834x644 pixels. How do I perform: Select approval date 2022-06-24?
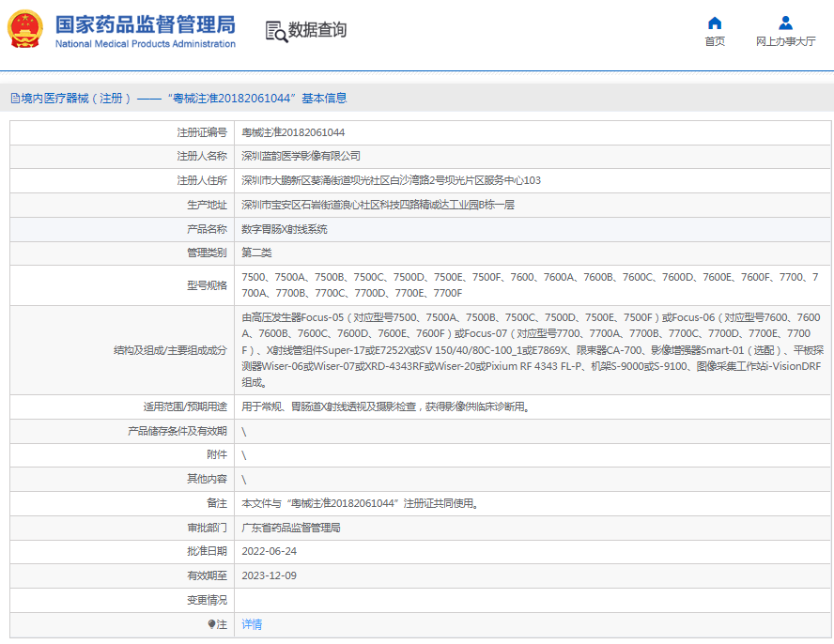tap(270, 551)
